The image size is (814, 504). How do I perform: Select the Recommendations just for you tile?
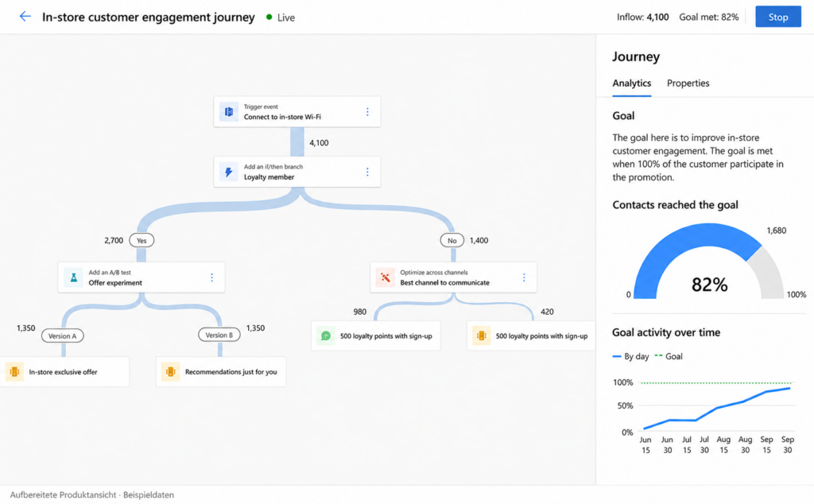pyautogui.click(x=221, y=372)
